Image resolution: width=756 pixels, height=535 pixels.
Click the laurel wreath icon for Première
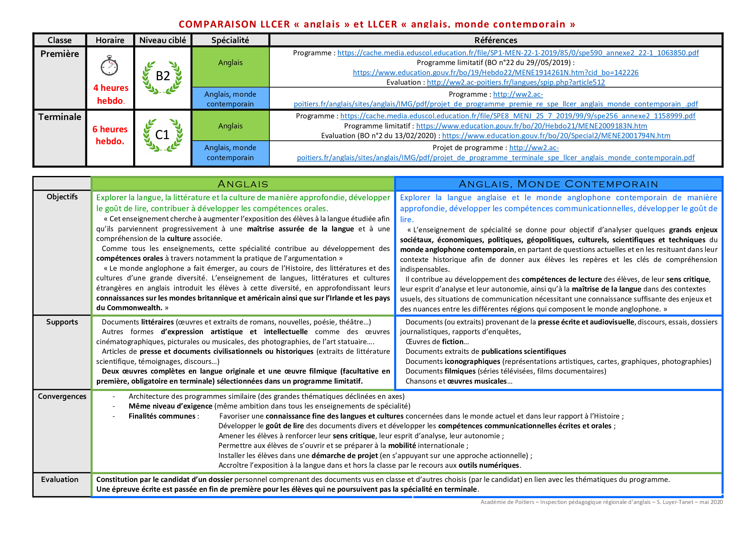(x=162, y=78)
